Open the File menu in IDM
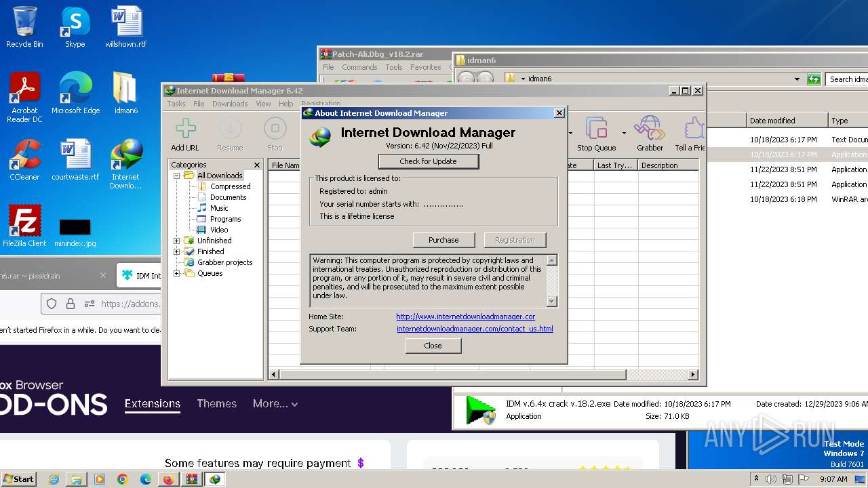This screenshot has width=868, height=488. pyautogui.click(x=199, y=104)
